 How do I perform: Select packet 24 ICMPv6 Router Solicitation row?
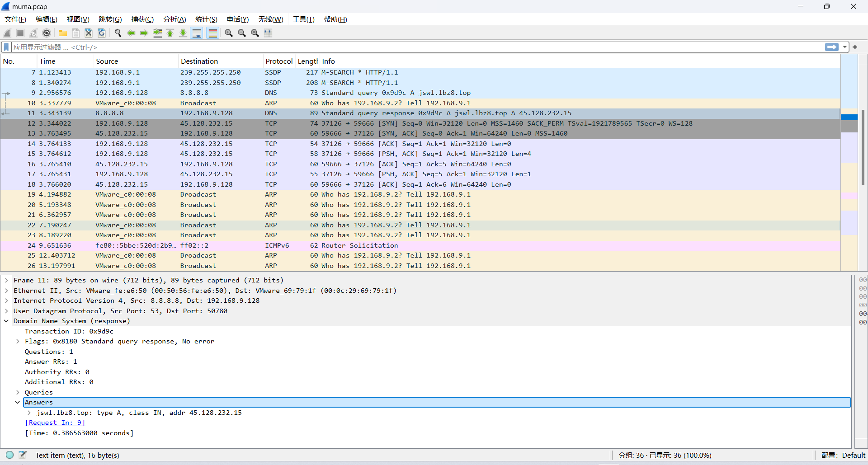[420, 245]
